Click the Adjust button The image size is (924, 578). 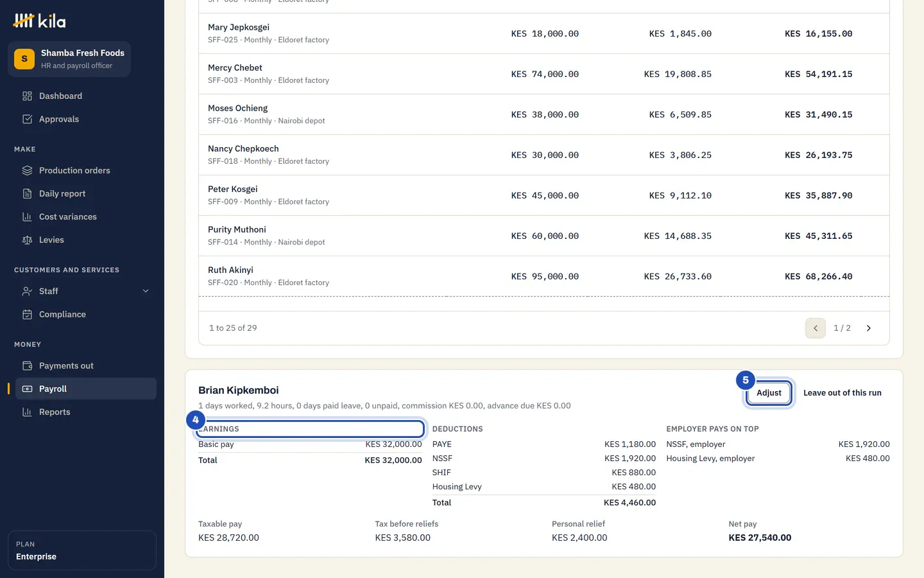pyautogui.click(x=769, y=393)
